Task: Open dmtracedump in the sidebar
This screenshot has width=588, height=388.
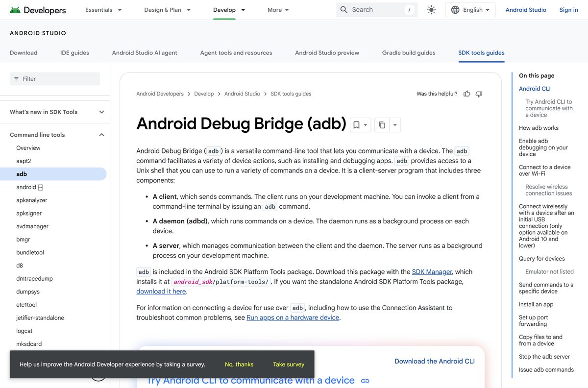Action: (x=34, y=279)
